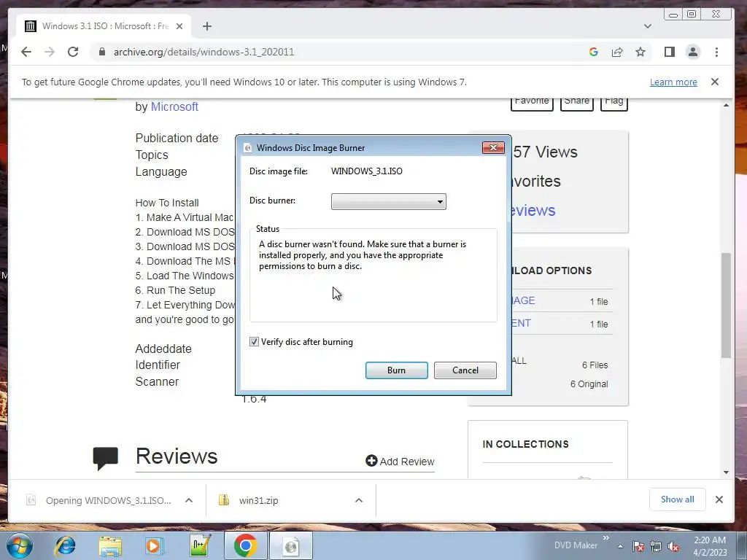View site information via padlock icon
The image size is (747, 560).
pos(102,52)
